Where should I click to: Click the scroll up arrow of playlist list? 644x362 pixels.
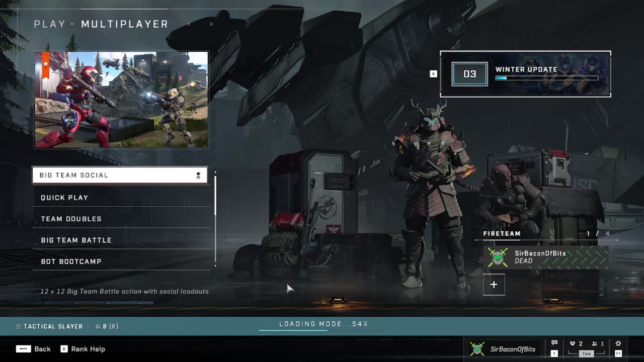click(x=215, y=172)
